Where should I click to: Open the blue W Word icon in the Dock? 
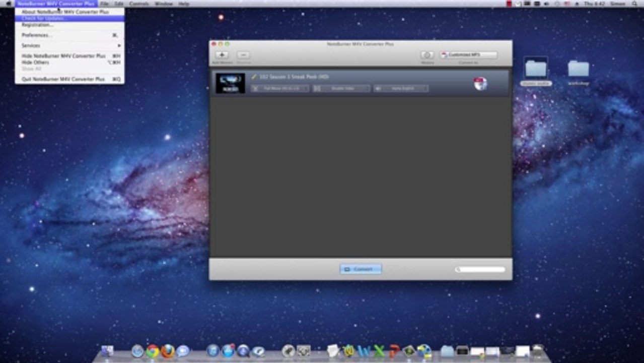pos(364,351)
